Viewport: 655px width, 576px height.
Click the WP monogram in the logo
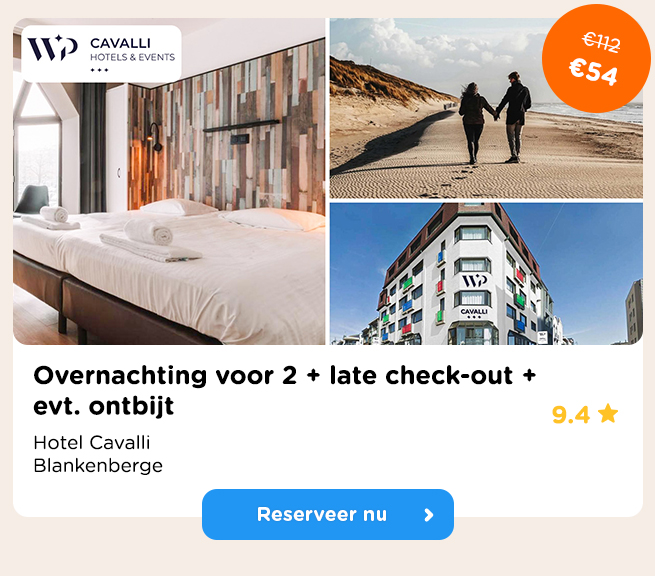click(x=53, y=48)
